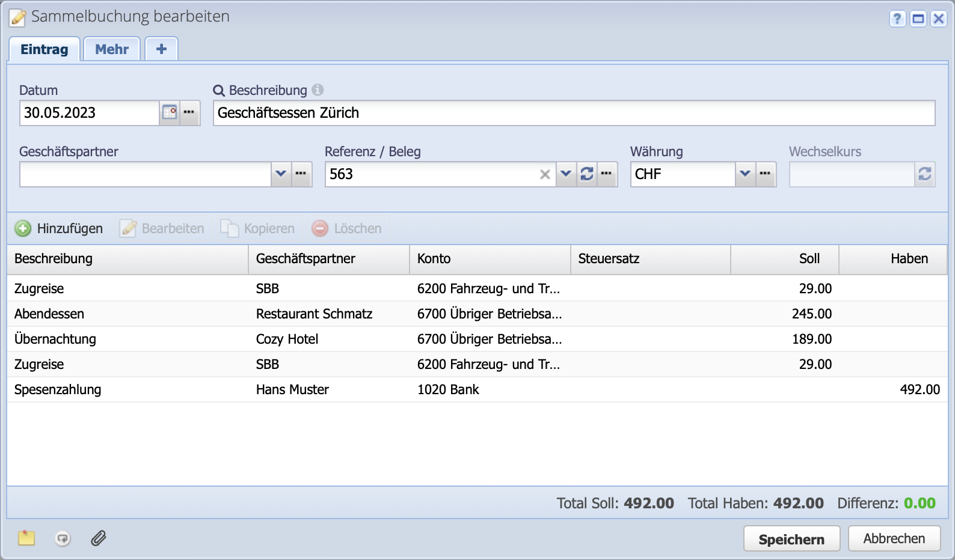Screen dimensions: 955x560
Task: Click the paperclip attachment icon
Action: [x=99, y=538]
